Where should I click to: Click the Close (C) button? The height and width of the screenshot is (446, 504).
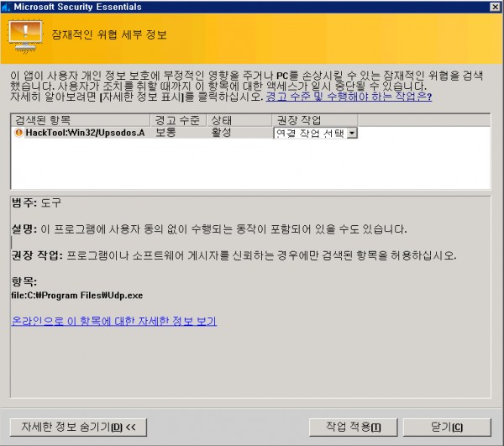[447, 427]
